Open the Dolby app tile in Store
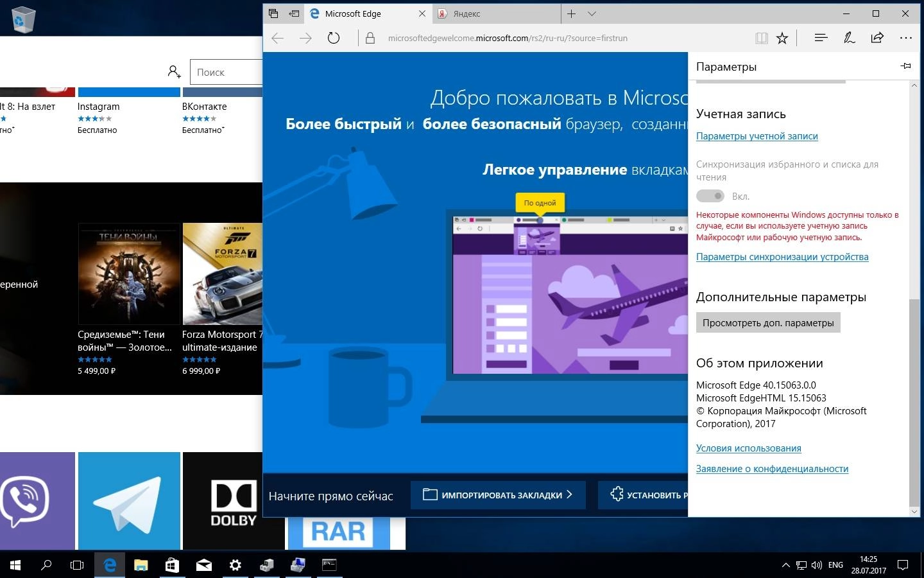 pos(234,501)
